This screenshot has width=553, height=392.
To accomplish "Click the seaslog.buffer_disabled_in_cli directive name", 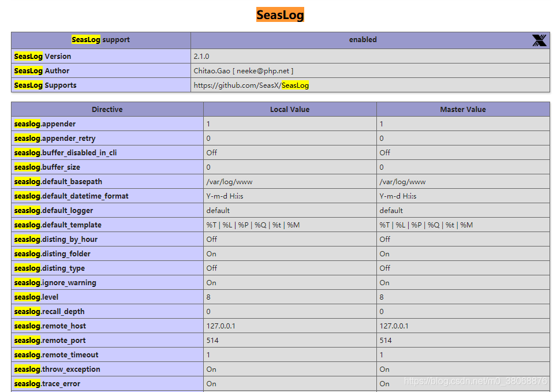I will click(x=65, y=153).
